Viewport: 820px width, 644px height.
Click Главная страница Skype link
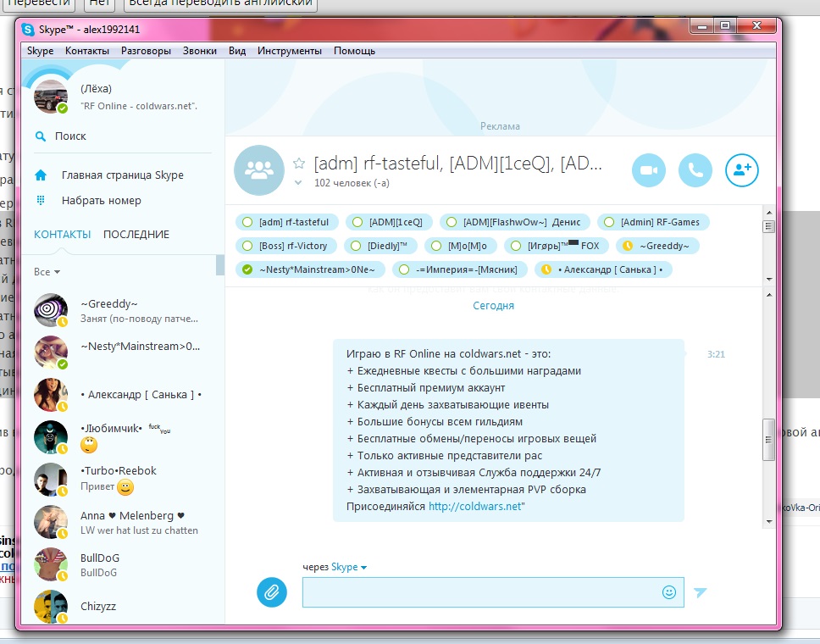(122, 175)
